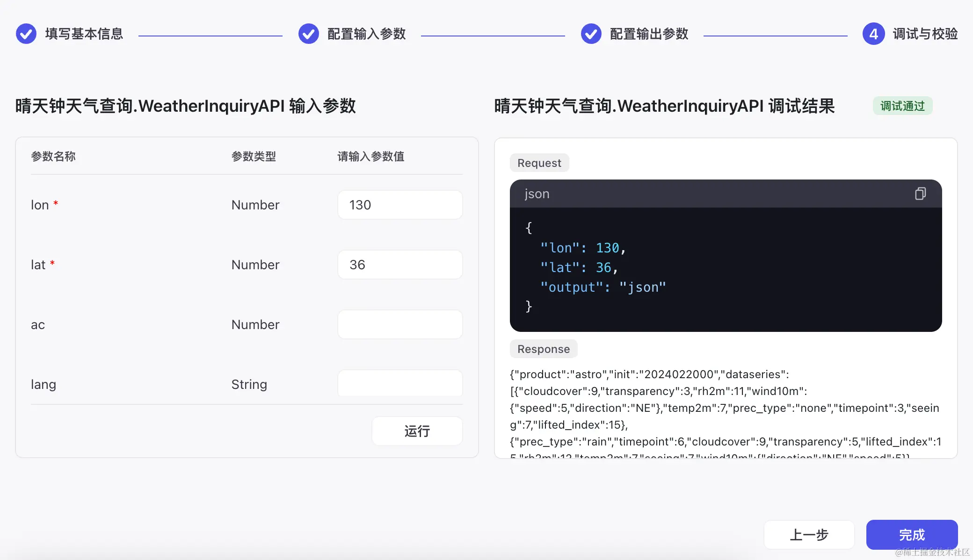Viewport: 973px width, 560px height.
Task: Go to 配置输入参数 step label
Action: [366, 34]
